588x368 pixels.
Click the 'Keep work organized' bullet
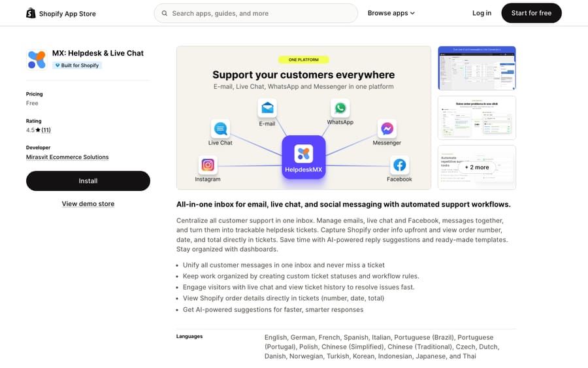pyautogui.click(x=301, y=276)
